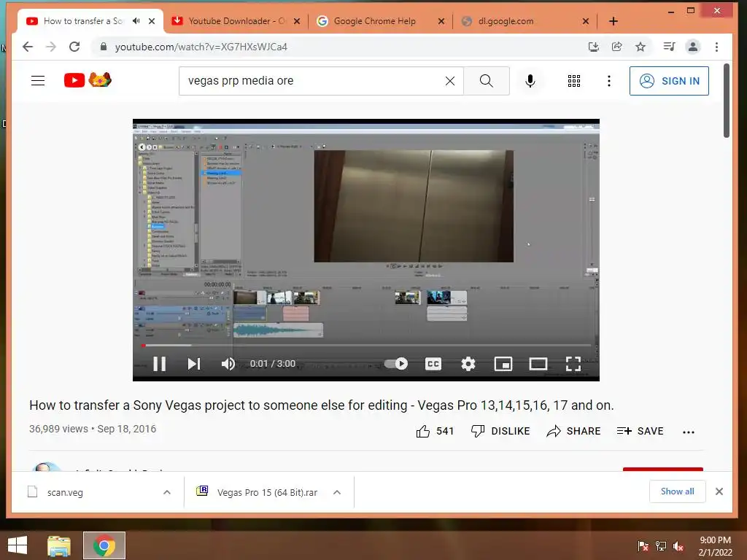The width and height of the screenshot is (747, 560).
Task: Go forward with the browser forward arrow
Action: [x=51, y=47]
